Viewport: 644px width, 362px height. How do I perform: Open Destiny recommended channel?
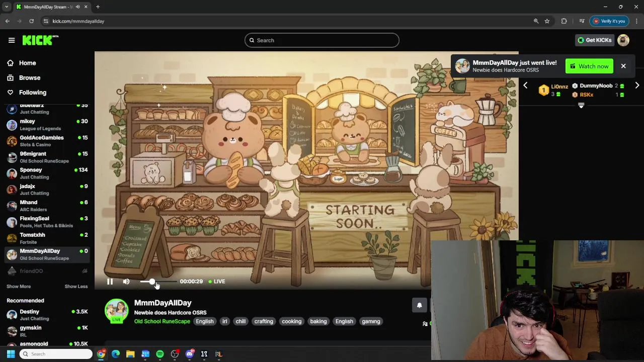[47, 315]
